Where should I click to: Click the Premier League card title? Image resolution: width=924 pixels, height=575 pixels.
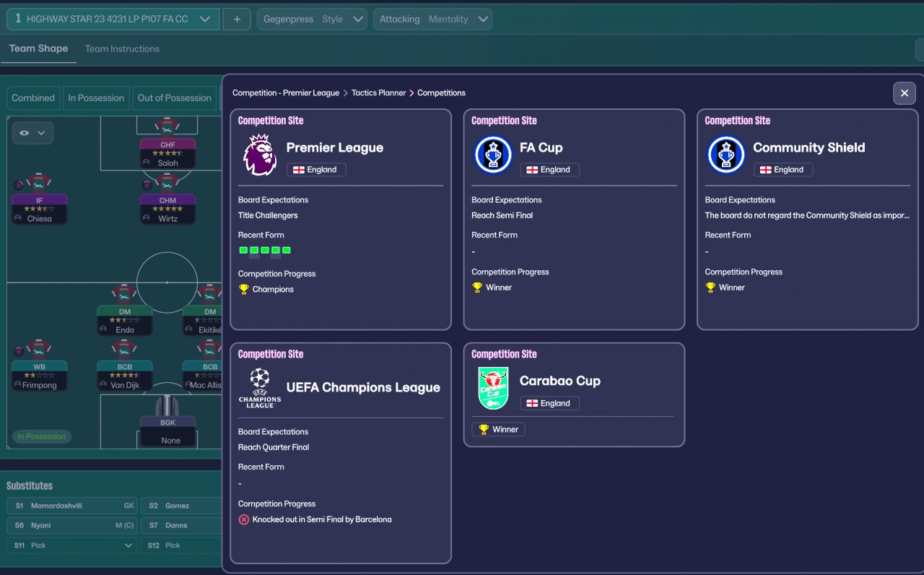coord(335,147)
